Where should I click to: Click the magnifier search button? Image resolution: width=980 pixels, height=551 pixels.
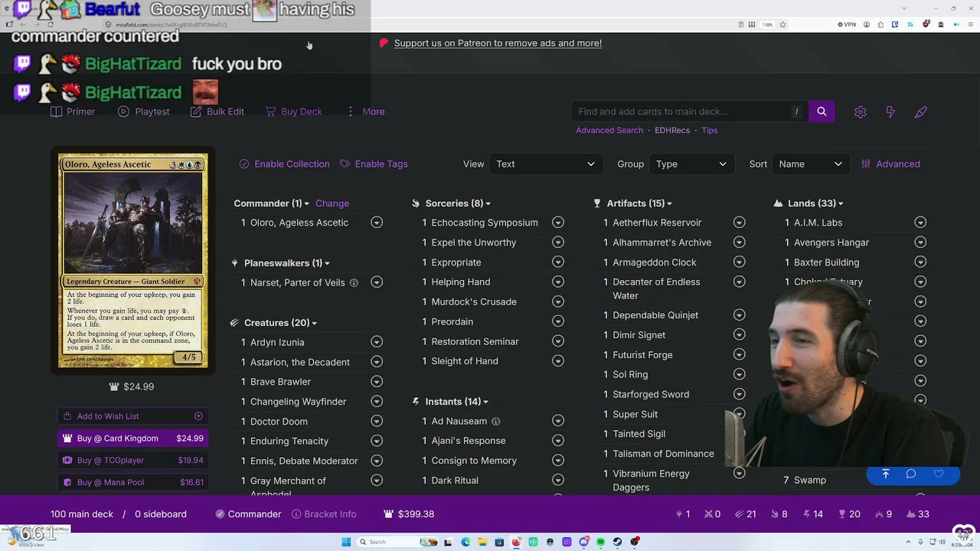coord(822,112)
